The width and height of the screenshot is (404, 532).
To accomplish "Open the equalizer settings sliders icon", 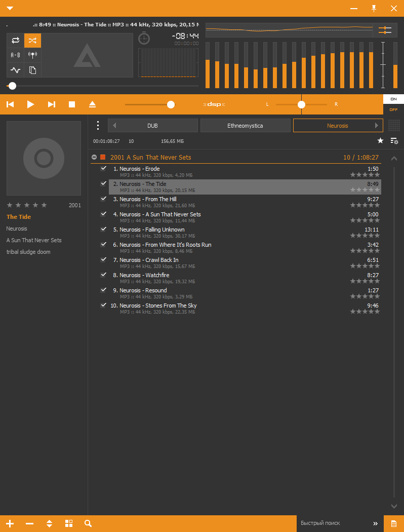I will (x=385, y=30).
